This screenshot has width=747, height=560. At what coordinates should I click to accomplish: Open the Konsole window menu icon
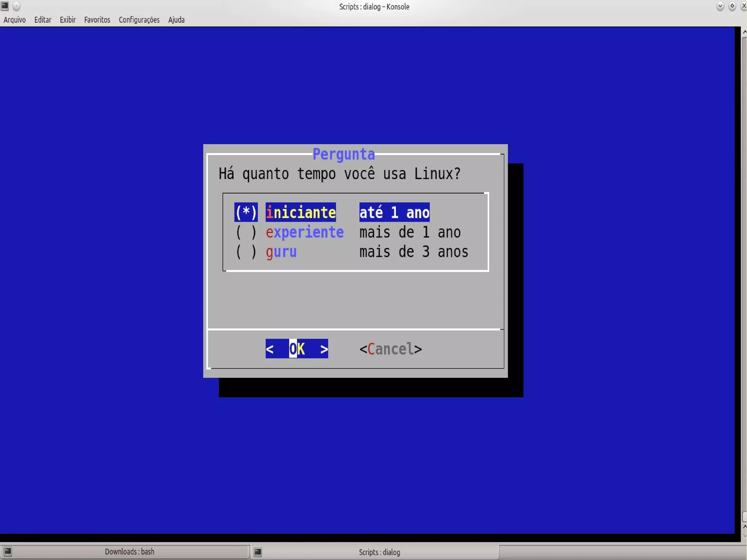point(5,6)
